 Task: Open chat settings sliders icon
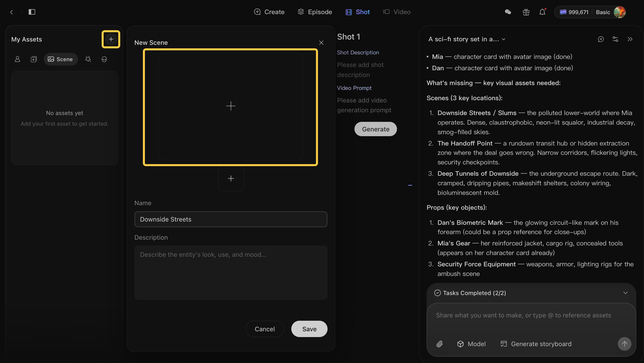615,39
